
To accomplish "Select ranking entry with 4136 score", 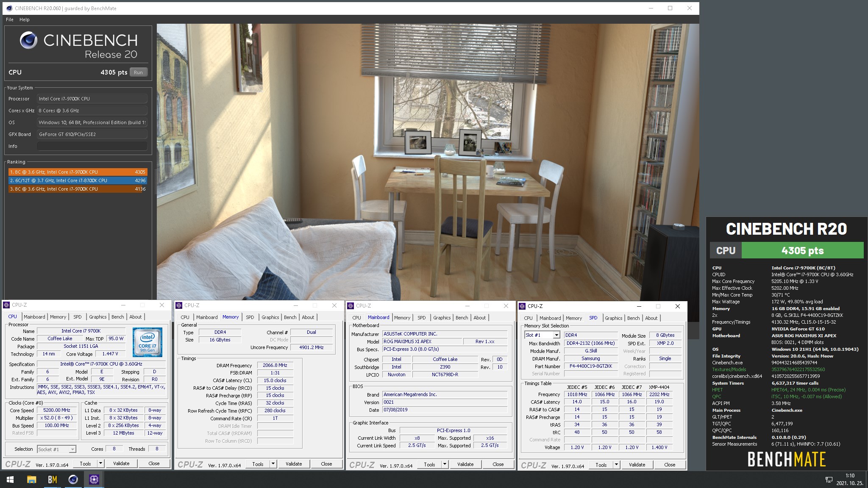I will [x=78, y=189].
